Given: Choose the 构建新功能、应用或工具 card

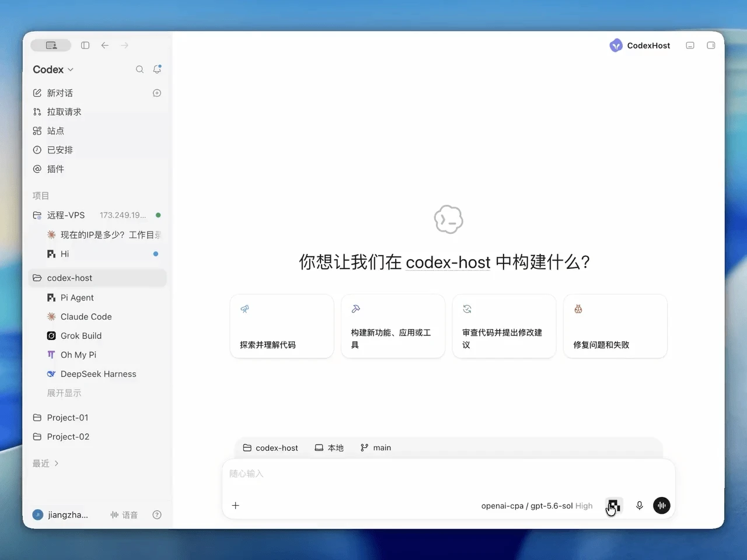Looking at the screenshot, I should (393, 326).
